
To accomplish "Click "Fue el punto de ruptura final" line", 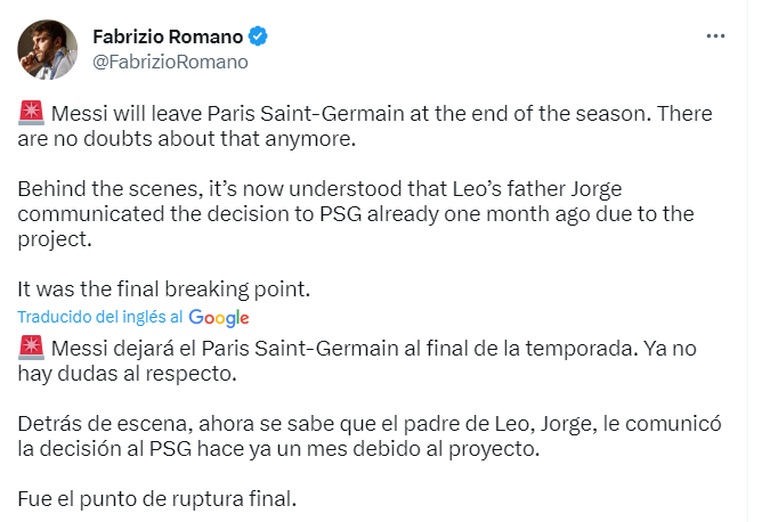I will tap(157, 497).
